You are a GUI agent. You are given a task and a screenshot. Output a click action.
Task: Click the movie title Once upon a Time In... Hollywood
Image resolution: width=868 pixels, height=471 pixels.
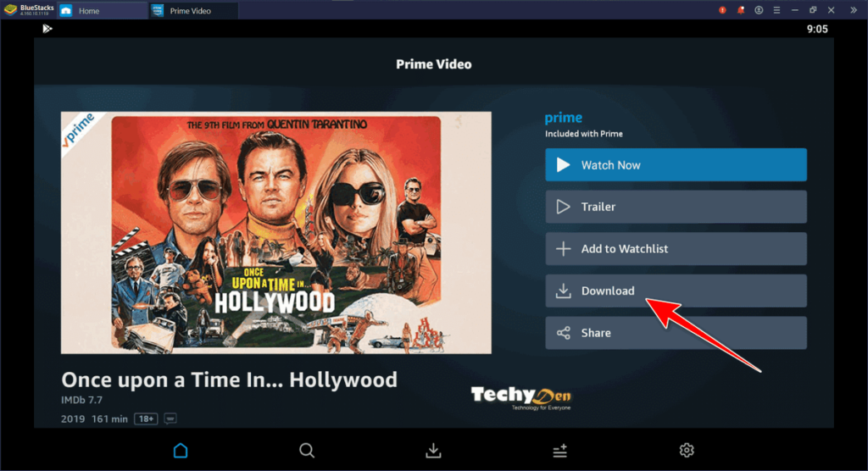click(229, 380)
